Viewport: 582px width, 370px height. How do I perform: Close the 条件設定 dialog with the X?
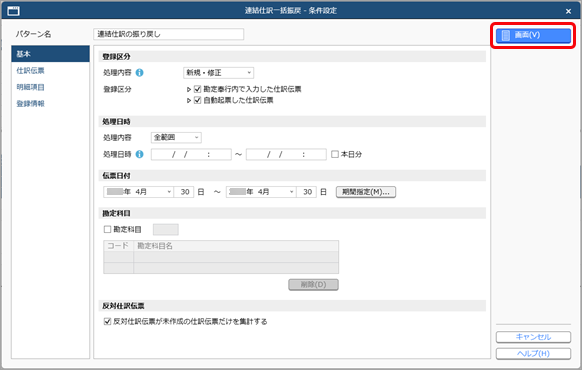pos(568,11)
